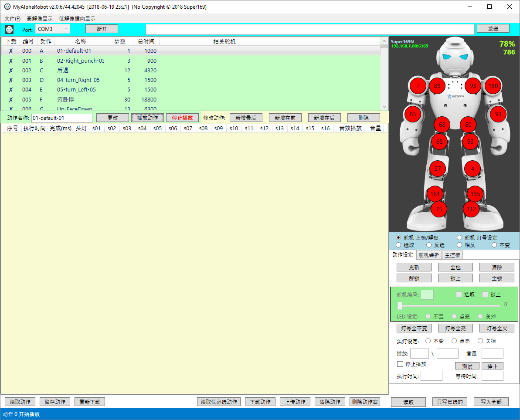Select the chest servo circle labeled 88
Screen dimensions: 520x420
coord(437,86)
